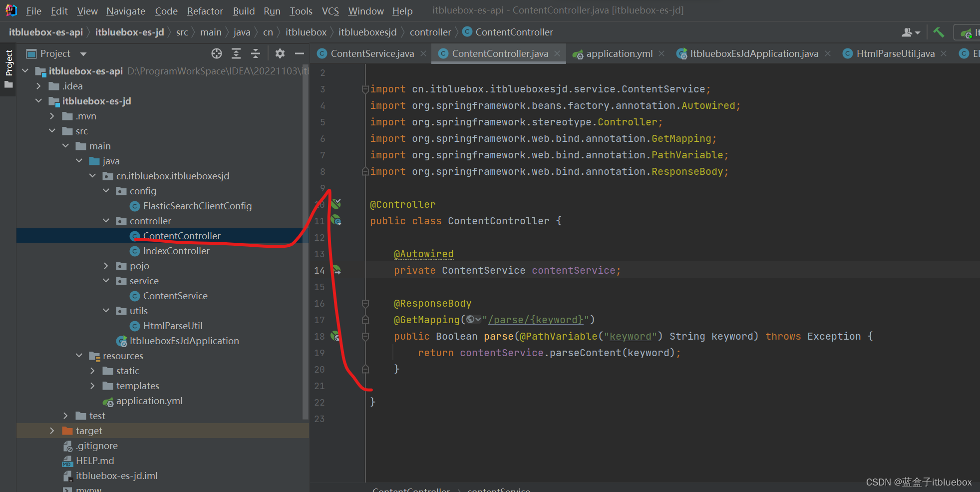
Task: Switch to ItblueboxEsJdApplication.java tab
Action: (754, 53)
